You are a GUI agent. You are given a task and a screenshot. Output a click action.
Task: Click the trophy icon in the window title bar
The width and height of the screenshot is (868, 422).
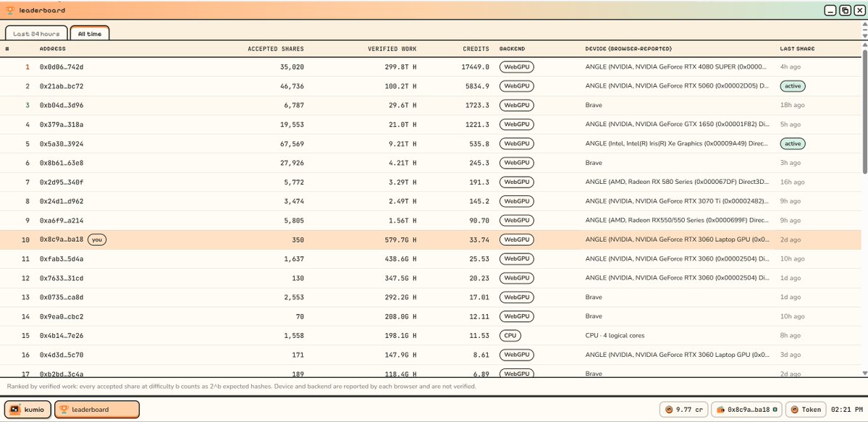[10, 10]
